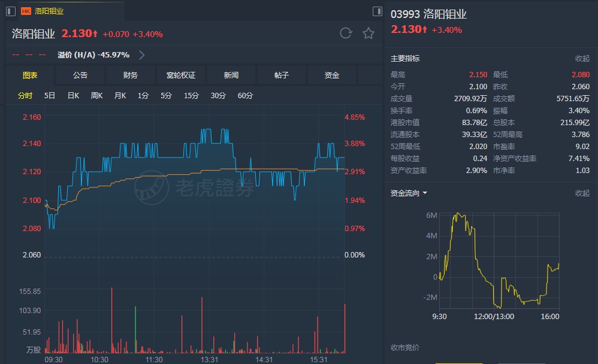Viewport: 598px width, 364px height.
Task: Click the 净资产收益率 value 7.41%
Action: [579, 159]
